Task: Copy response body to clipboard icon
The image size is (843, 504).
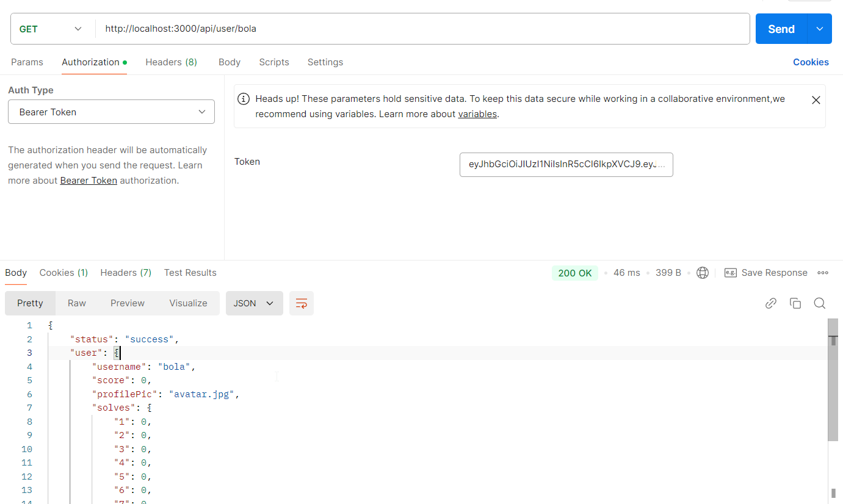Action: pyautogui.click(x=795, y=303)
